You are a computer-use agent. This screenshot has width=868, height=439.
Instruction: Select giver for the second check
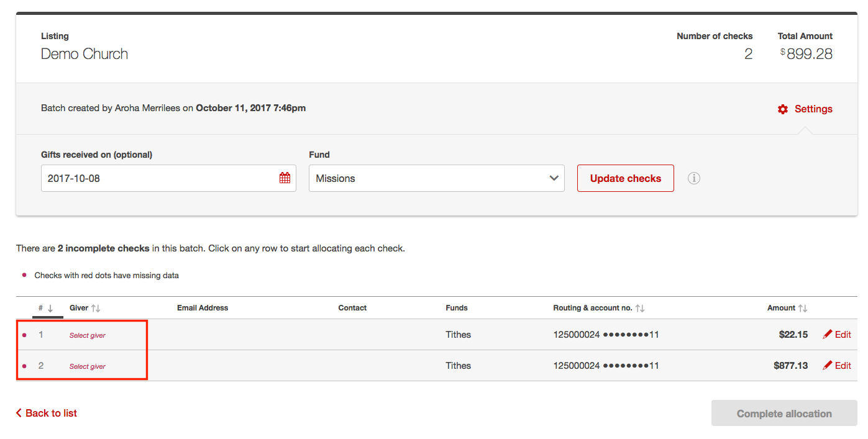click(x=87, y=366)
